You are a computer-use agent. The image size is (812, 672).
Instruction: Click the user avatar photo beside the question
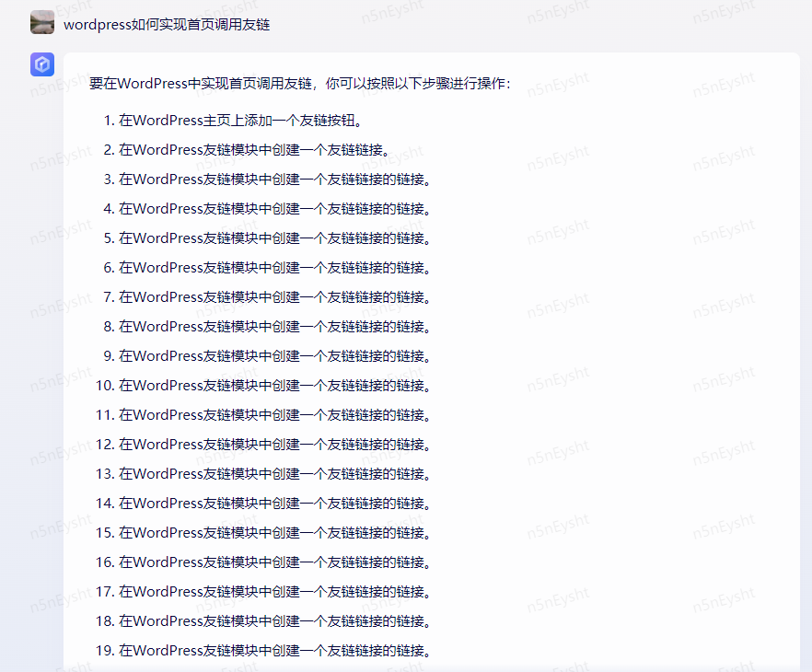click(42, 22)
